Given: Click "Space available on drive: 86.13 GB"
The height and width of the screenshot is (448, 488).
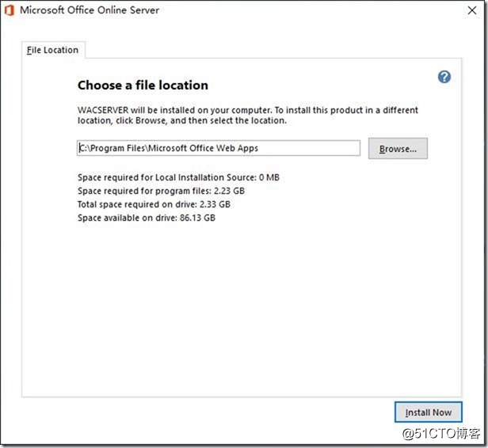Looking at the screenshot, I should coord(147,218).
